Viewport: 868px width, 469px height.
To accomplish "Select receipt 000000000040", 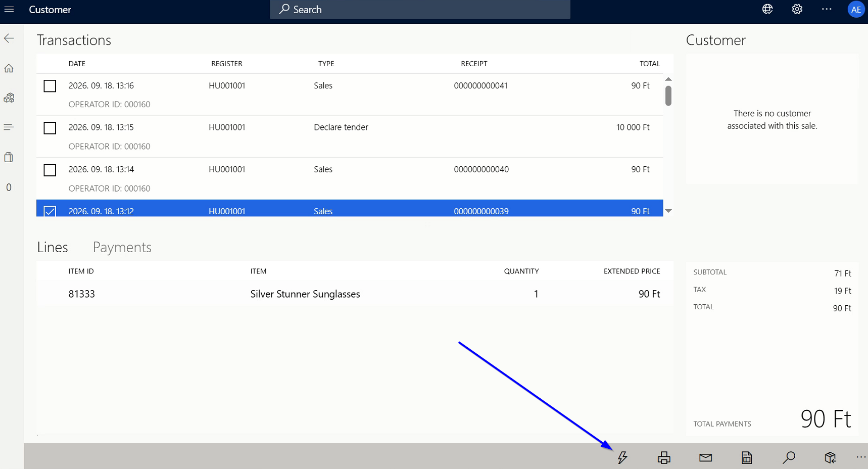I will coord(481,169).
